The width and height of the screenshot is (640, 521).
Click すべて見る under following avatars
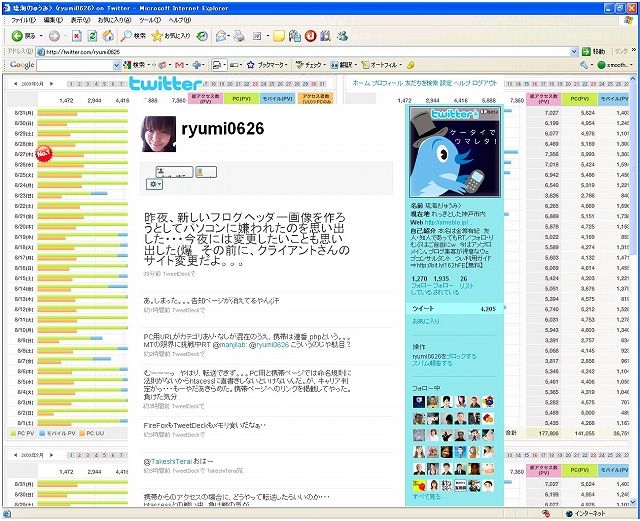tap(427, 497)
